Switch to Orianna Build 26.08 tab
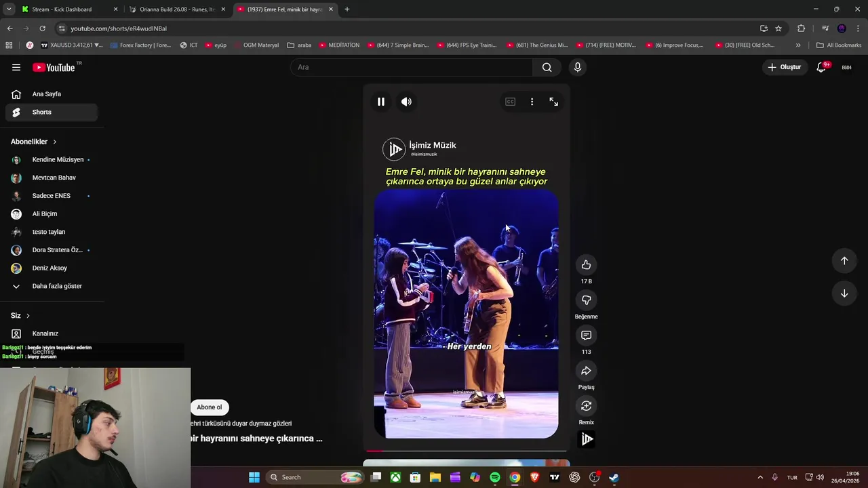868x488 pixels. (178, 9)
